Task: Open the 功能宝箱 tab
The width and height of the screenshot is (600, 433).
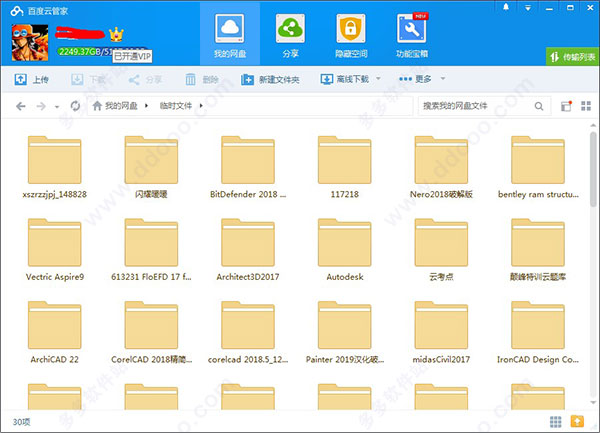Action: [x=412, y=35]
